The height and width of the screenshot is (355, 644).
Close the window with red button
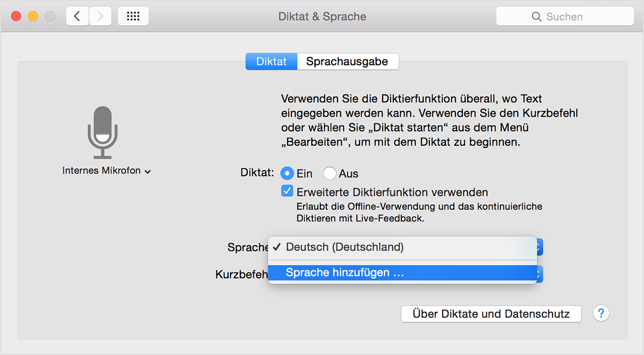click(16, 16)
